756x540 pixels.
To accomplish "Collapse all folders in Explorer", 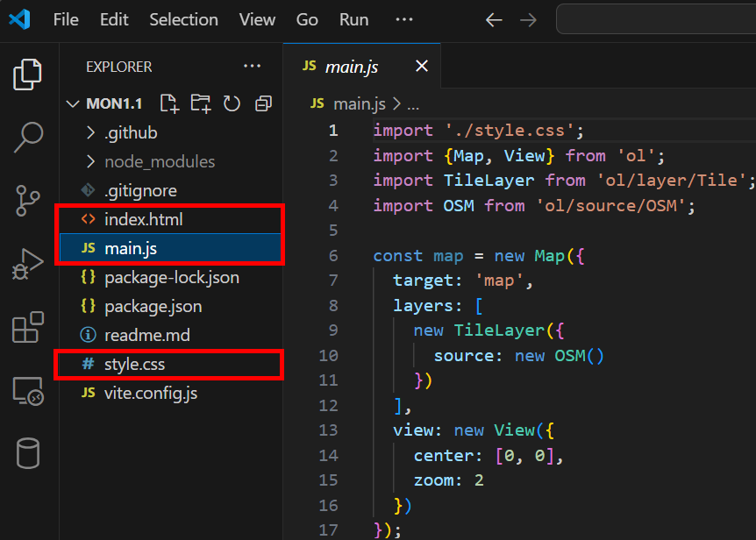I will point(263,103).
